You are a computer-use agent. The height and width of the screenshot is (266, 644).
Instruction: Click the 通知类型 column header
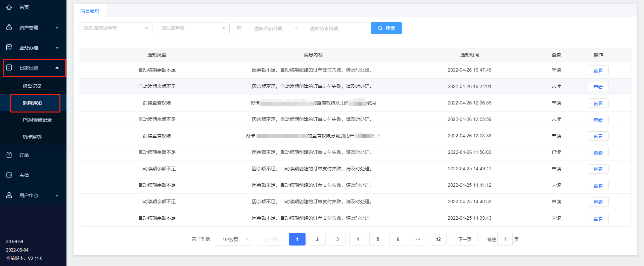pyautogui.click(x=157, y=55)
